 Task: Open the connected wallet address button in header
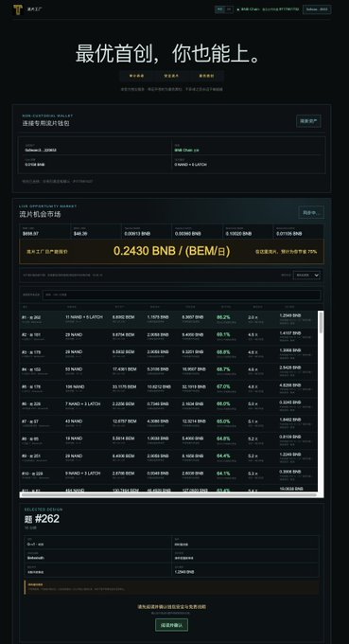tap(317, 9)
